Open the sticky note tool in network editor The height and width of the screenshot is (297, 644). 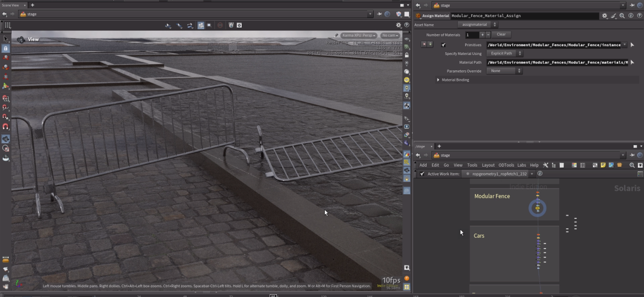point(603,165)
